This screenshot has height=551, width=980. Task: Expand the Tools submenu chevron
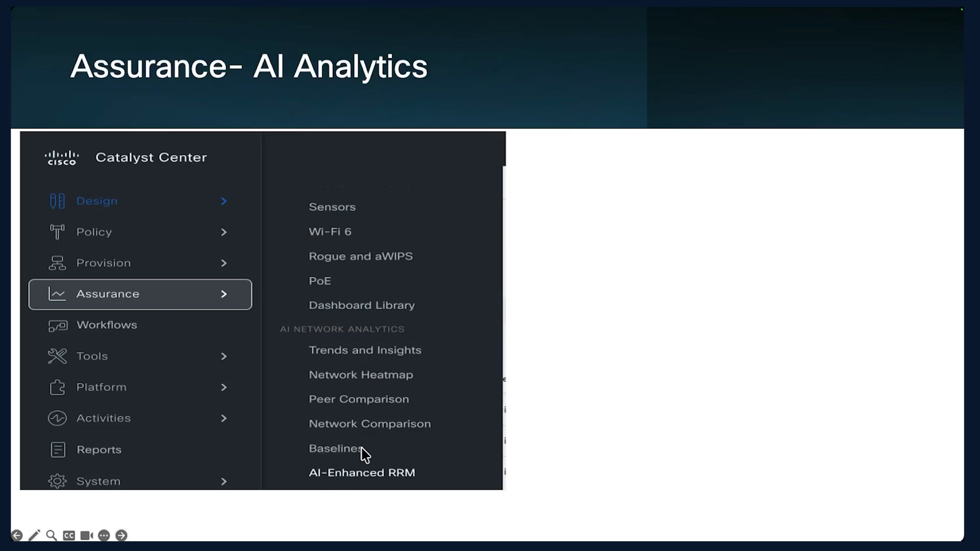224,356
